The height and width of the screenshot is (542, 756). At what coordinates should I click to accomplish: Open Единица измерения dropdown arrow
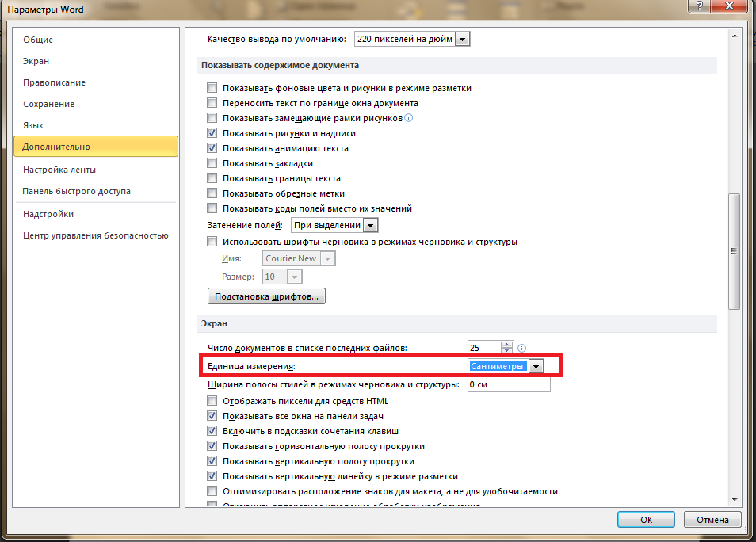[536, 366]
